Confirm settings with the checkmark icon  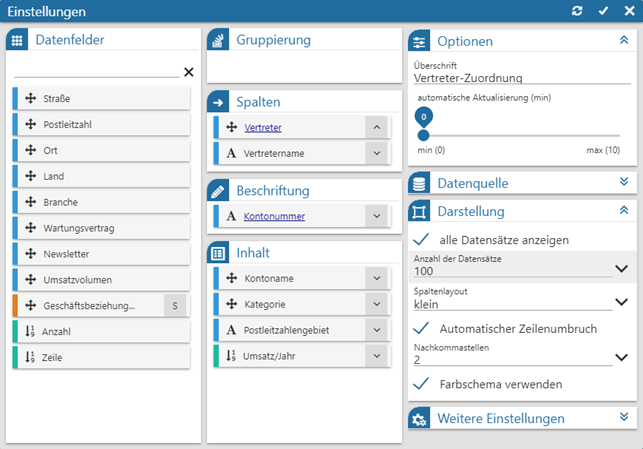pos(603,10)
